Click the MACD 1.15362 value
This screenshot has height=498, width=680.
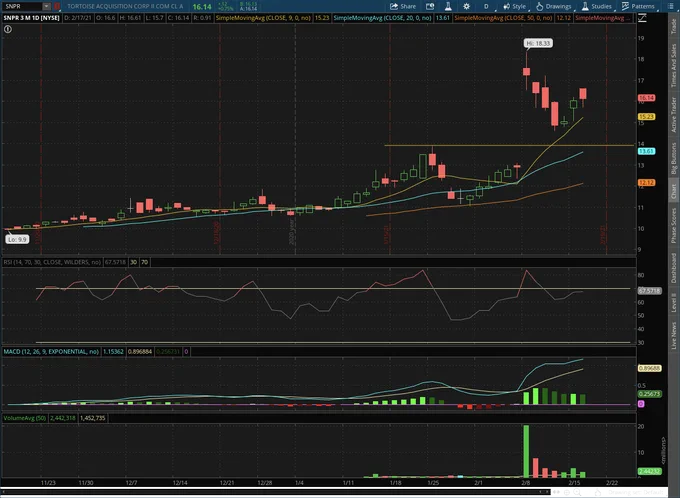click(113, 351)
